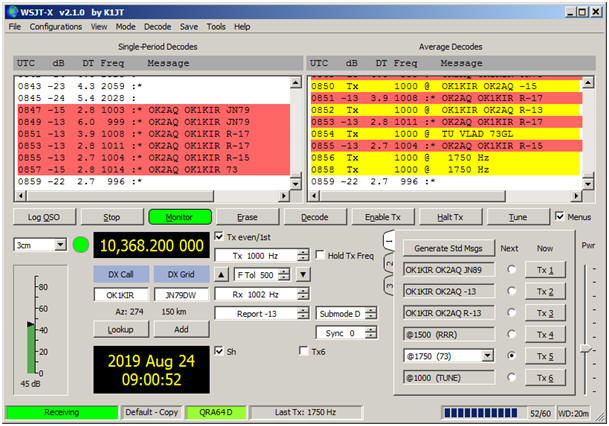Click the up arrow beside F Tol
Viewport: 609px width, 426px height.
221,275
